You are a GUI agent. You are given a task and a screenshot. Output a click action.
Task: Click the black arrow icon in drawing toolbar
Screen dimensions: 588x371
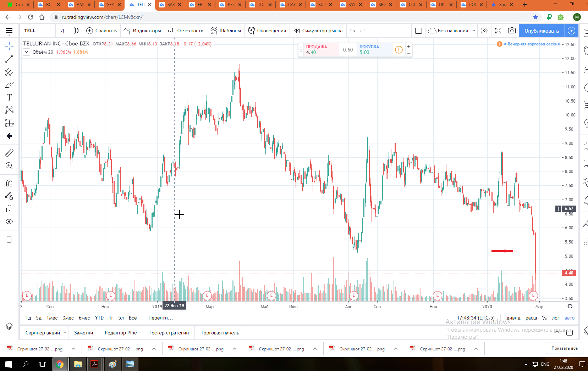[9, 136]
